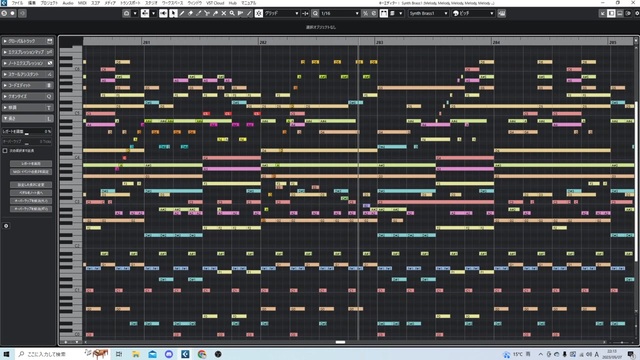Screen dimensions: 640x360
Task: Click the レガートを適用 button
Action: click(x=31, y=164)
